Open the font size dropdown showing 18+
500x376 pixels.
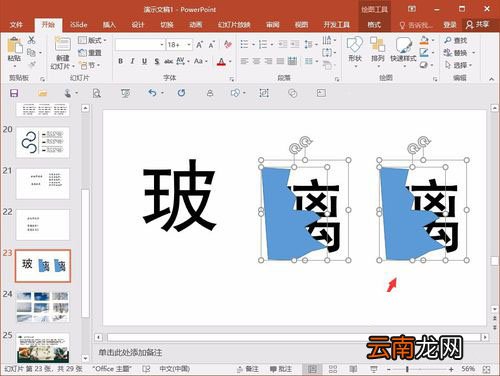189,44
